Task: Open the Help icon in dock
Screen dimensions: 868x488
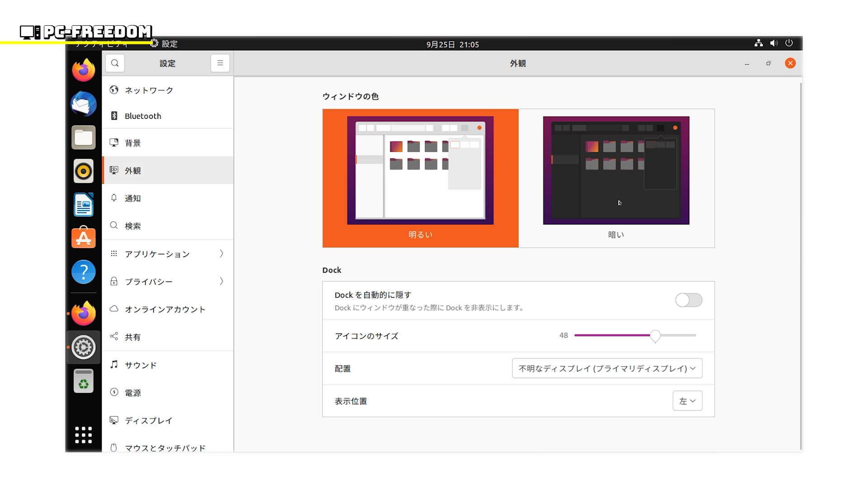Action: (84, 272)
